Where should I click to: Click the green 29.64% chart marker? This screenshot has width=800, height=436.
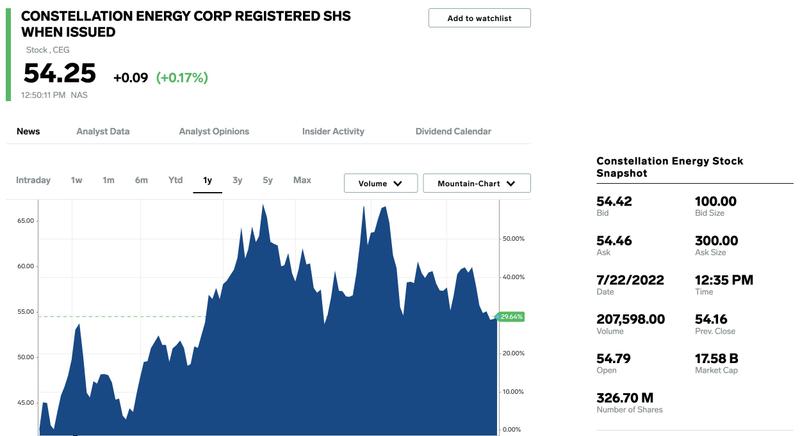(511, 317)
